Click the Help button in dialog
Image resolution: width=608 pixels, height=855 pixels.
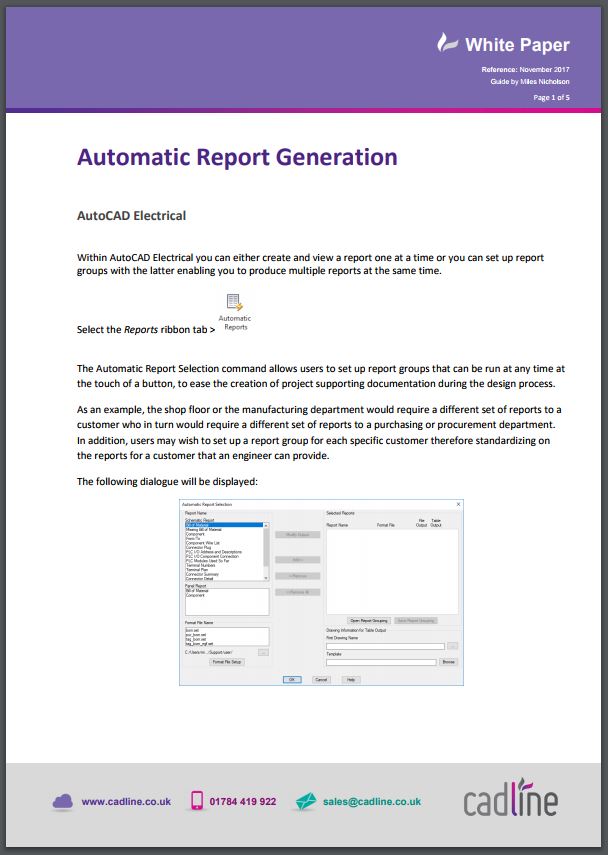351,679
